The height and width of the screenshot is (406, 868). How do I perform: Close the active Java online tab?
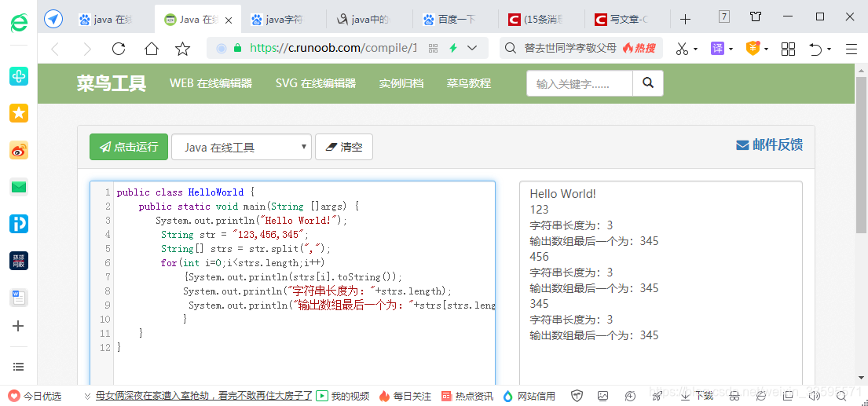click(229, 20)
